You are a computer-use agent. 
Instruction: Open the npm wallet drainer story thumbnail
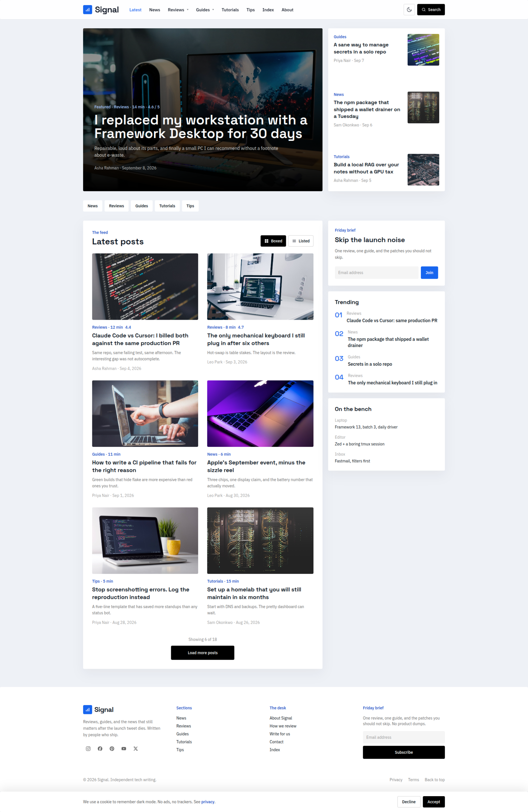tap(423, 108)
